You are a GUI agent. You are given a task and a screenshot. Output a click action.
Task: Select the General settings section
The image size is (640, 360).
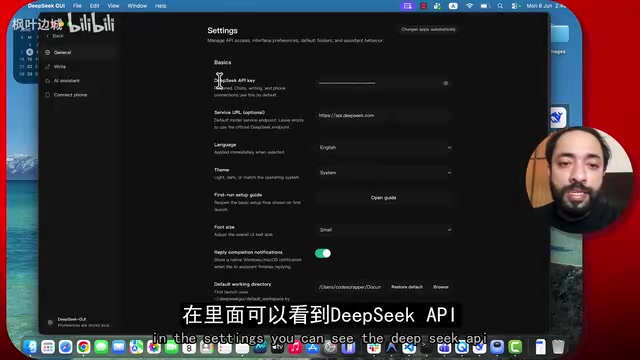click(80, 52)
